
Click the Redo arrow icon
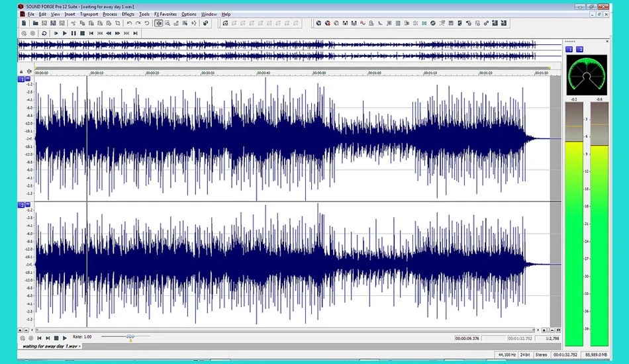pos(138,23)
